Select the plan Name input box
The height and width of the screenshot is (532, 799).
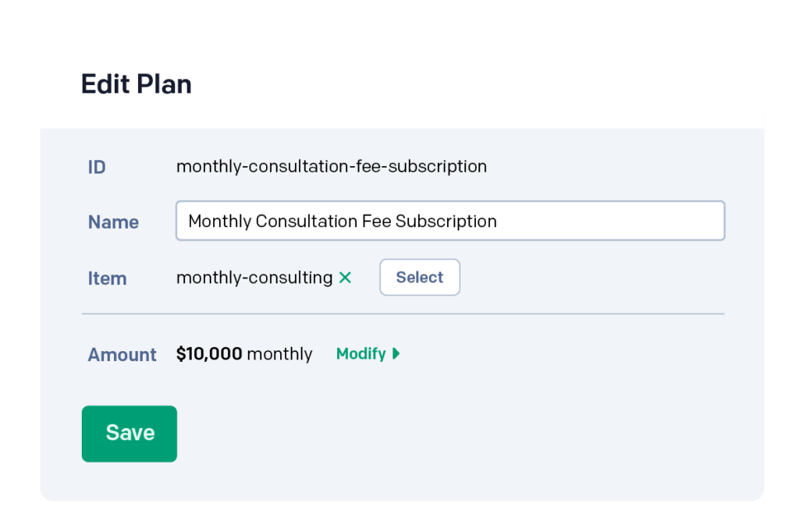click(x=450, y=221)
